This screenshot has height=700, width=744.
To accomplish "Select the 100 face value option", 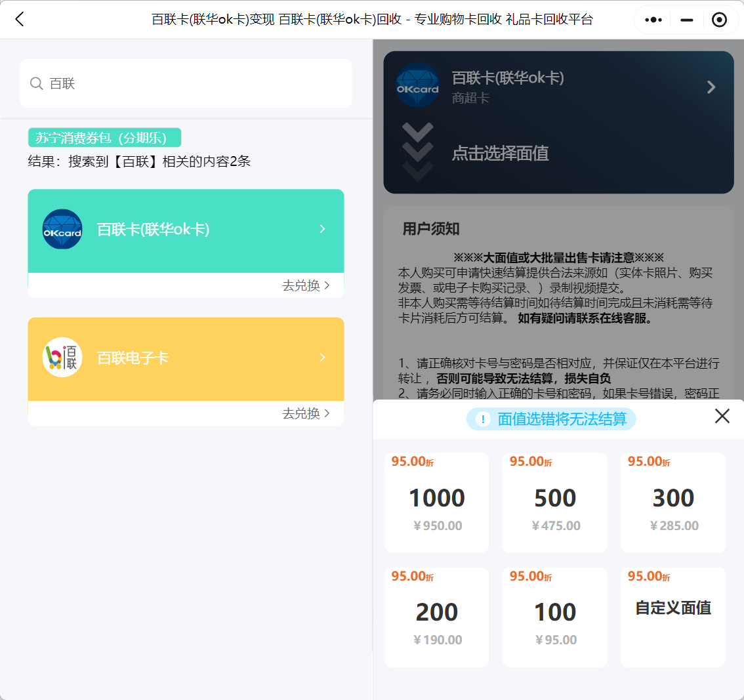I will [x=554, y=617].
